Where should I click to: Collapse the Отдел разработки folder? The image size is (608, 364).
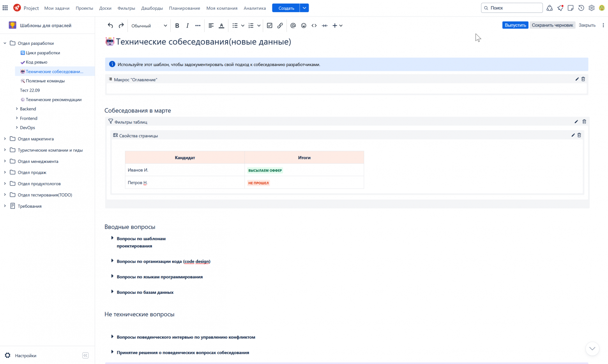[5, 43]
